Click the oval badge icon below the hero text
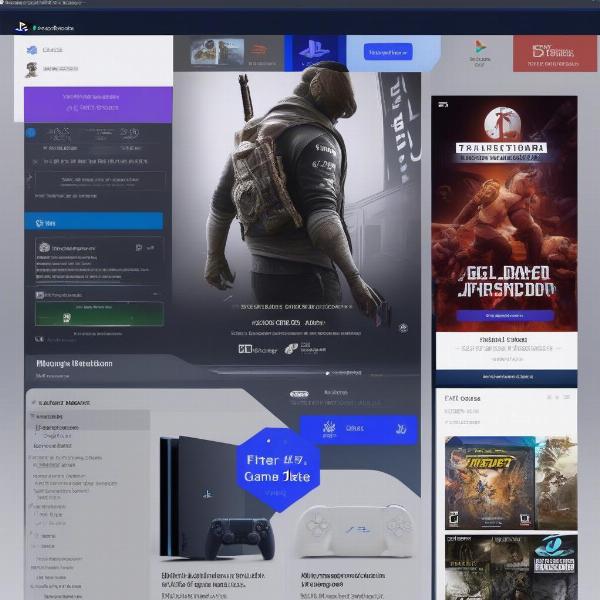Viewport: 600px width, 600px height. (x=291, y=349)
